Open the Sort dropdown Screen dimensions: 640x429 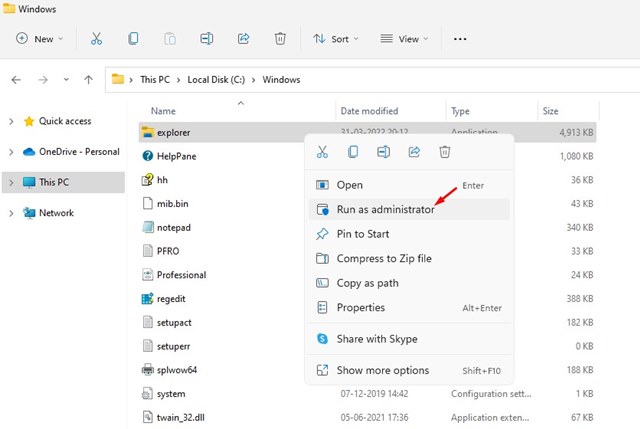[336, 39]
